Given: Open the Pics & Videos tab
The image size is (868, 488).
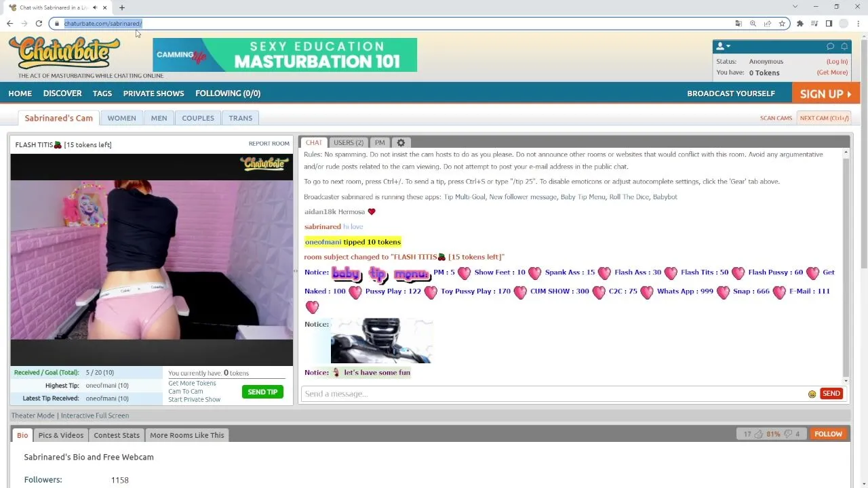Looking at the screenshot, I should click(x=61, y=435).
